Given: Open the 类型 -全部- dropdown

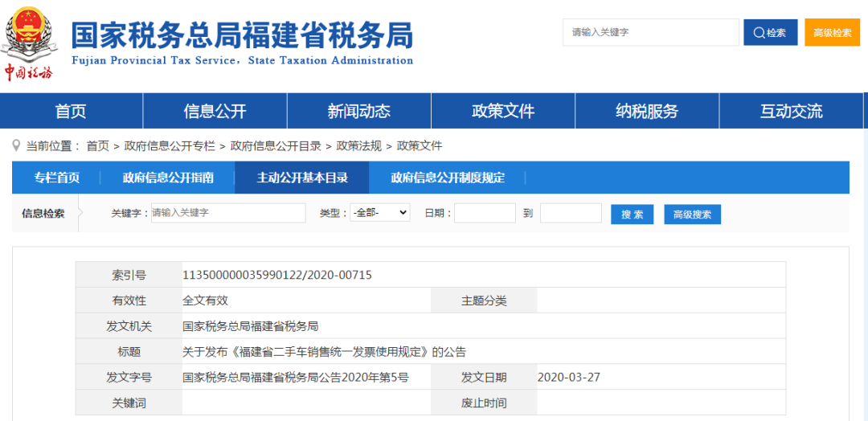Looking at the screenshot, I should tap(379, 212).
